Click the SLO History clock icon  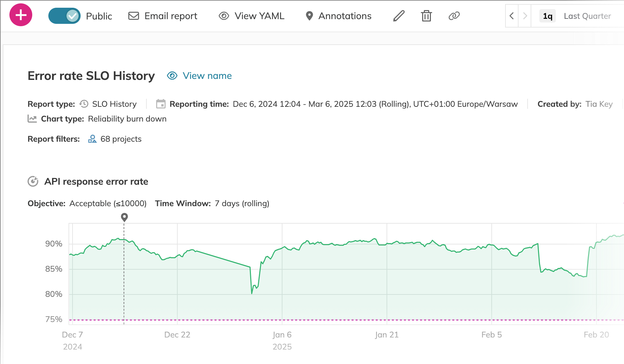point(84,104)
